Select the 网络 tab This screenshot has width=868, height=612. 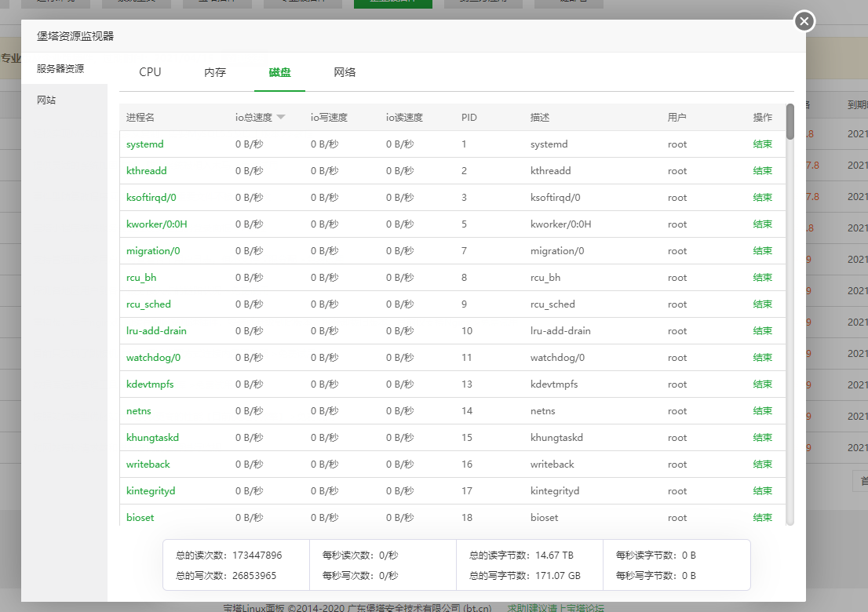click(x=345, y=72)
